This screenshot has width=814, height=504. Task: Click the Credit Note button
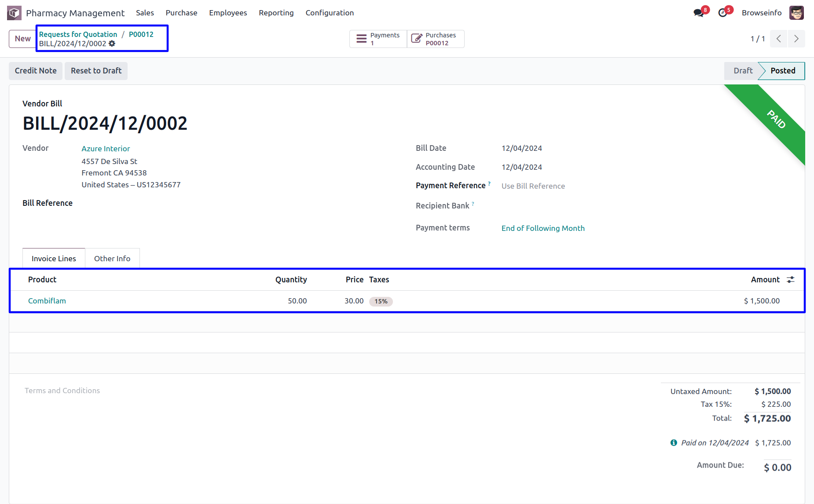click(x=36, y=71)
